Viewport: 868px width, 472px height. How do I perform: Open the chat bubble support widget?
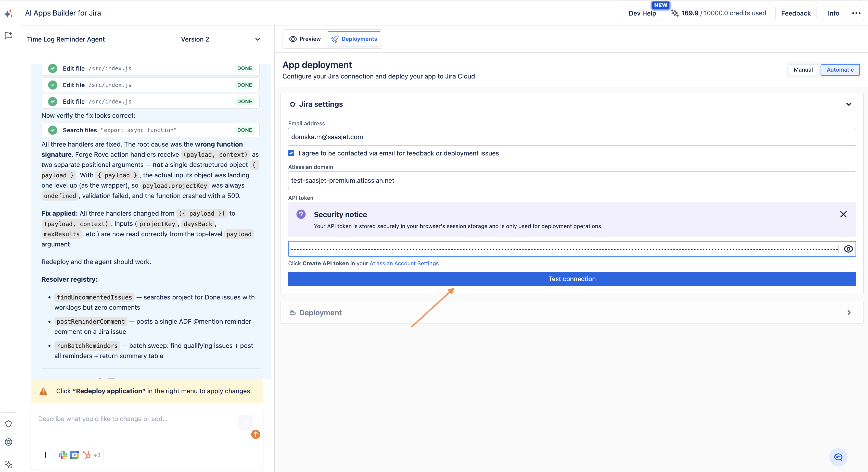[838, 457]
